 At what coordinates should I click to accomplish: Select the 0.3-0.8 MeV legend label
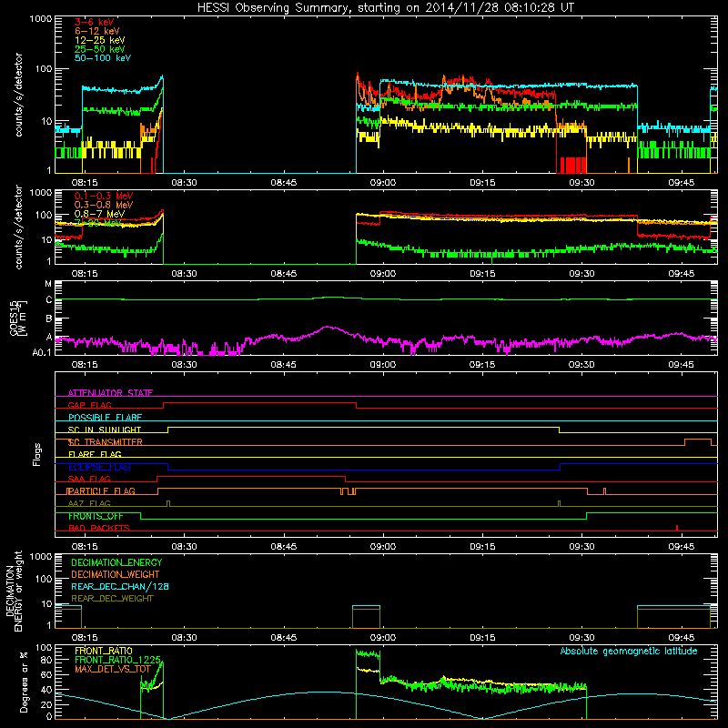click(104, 205)
